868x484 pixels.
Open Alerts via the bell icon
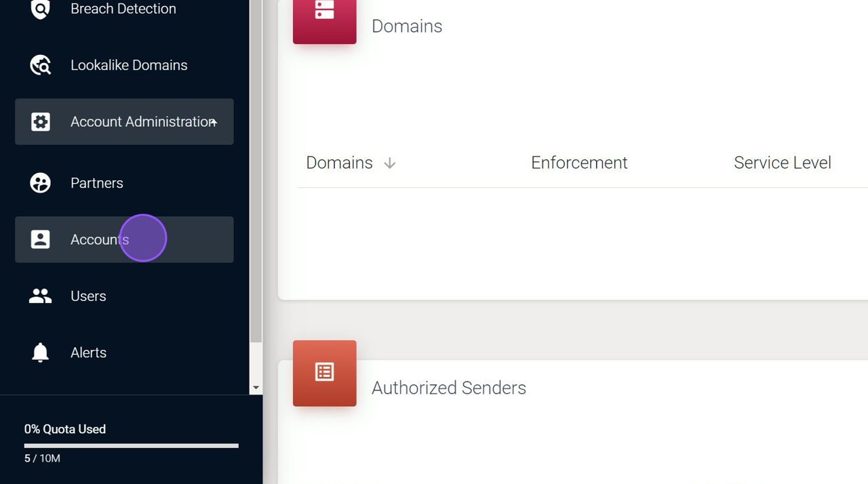[x=40, y=352]
